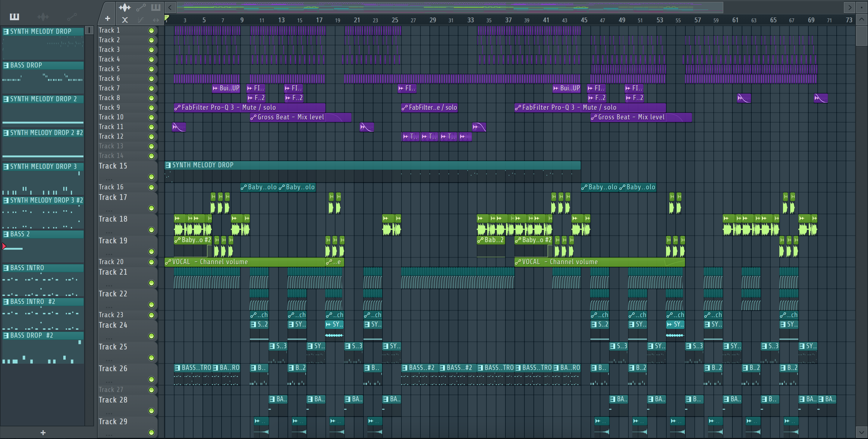Focus audio clips in the playlist toolbar
868x439 pixels.
(125, 8)
